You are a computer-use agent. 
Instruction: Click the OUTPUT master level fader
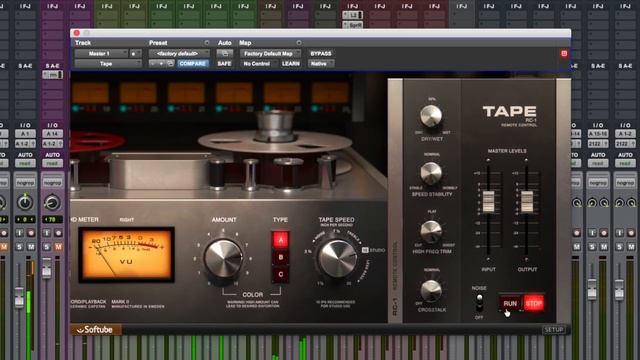tap(527, 201)
